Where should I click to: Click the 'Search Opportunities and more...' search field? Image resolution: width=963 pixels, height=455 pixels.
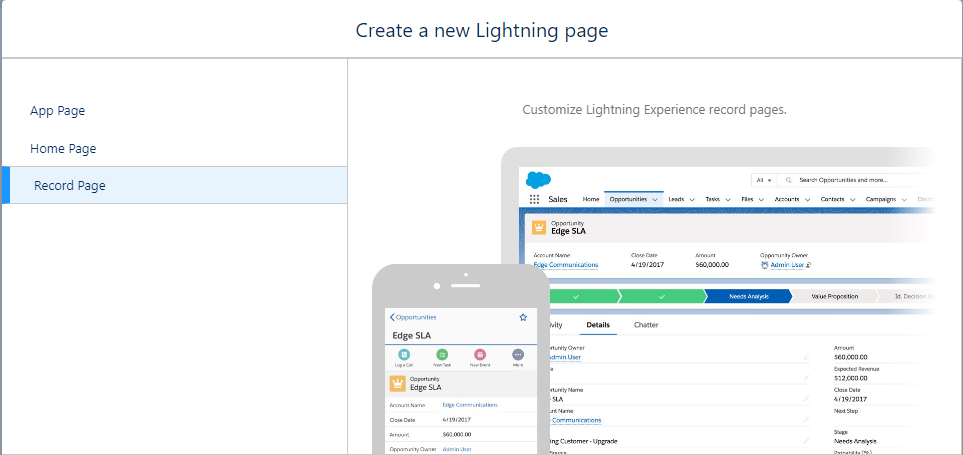[854, 181]
